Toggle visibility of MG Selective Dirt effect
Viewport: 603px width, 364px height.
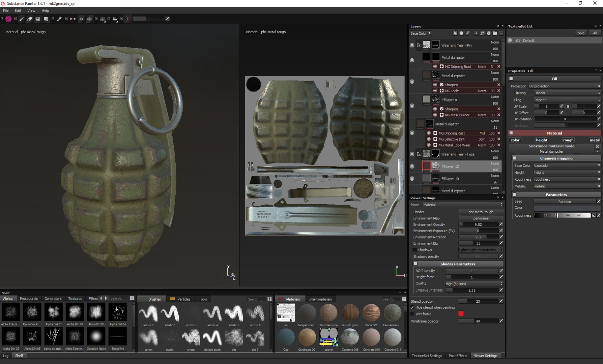[x=429, y=139]
